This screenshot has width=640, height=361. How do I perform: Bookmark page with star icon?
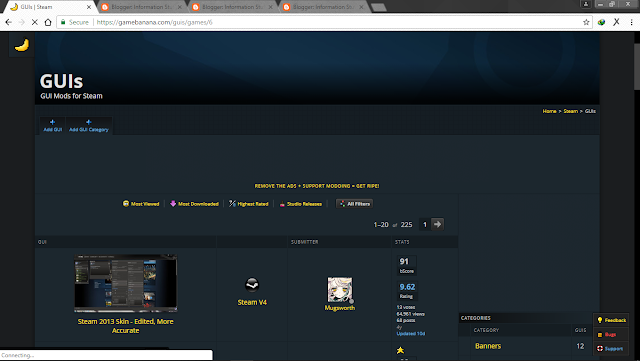586,22
